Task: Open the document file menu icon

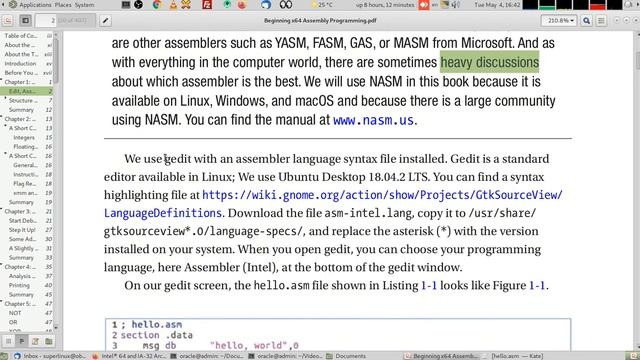Action: (7, 20)
